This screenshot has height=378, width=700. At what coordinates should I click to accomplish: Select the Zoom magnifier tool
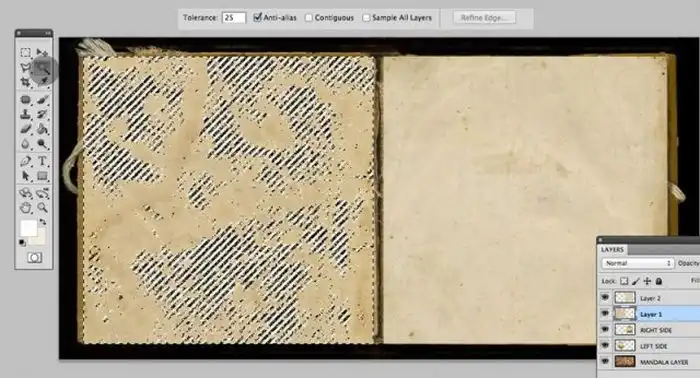tap(42, 208)
